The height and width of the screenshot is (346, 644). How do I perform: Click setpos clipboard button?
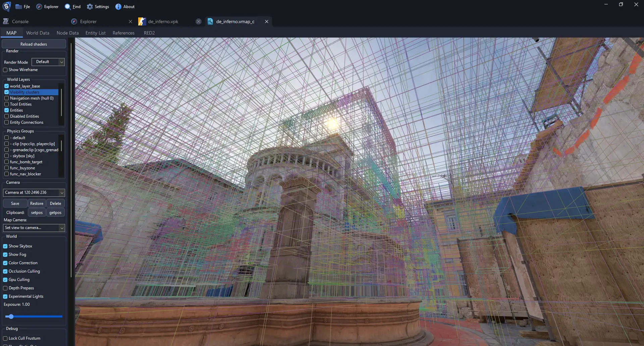tap(37, 213)
